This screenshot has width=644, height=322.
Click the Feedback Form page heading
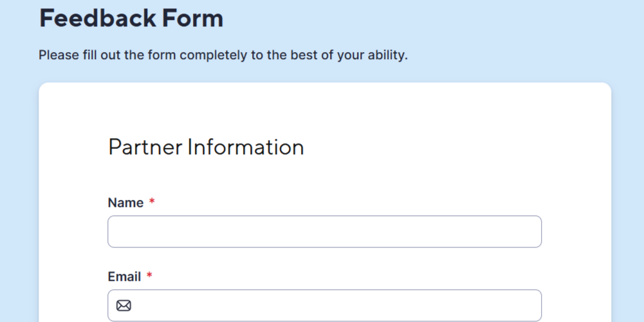point(131,18)
